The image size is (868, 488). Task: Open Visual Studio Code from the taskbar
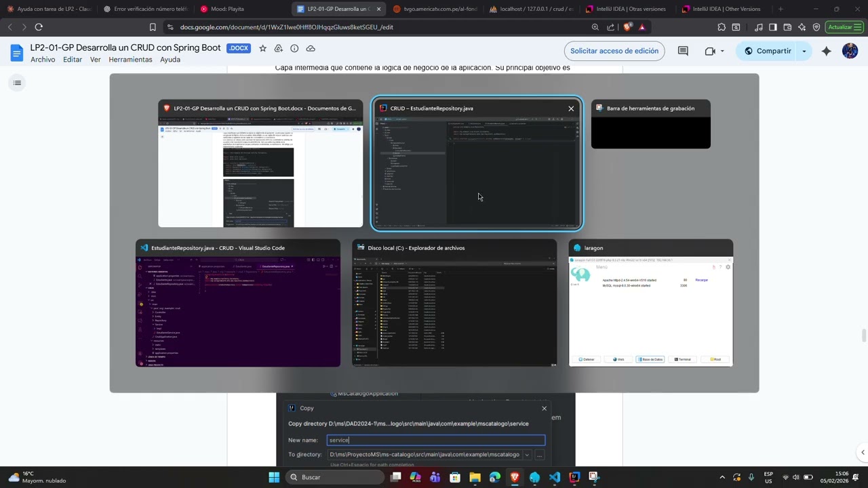point(555,477)
